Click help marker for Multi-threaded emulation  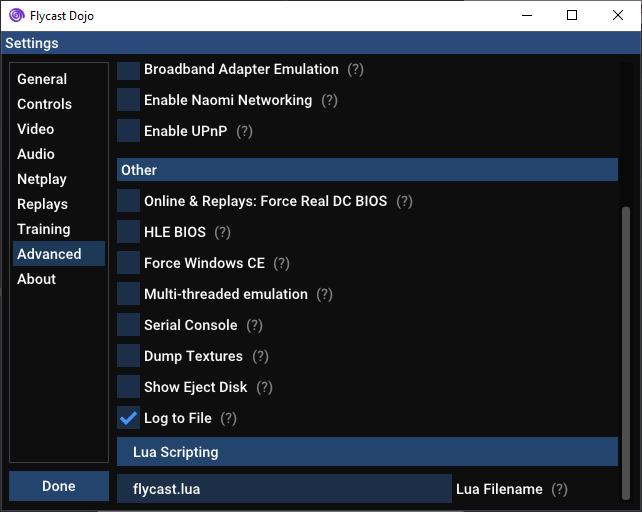tap(324, 294)
